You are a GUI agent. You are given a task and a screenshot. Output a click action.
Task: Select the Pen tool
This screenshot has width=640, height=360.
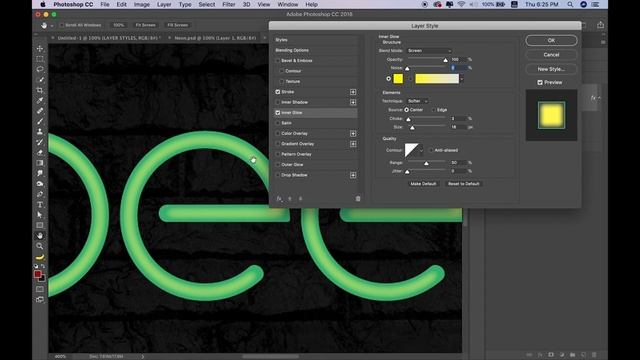coord(40,194)
